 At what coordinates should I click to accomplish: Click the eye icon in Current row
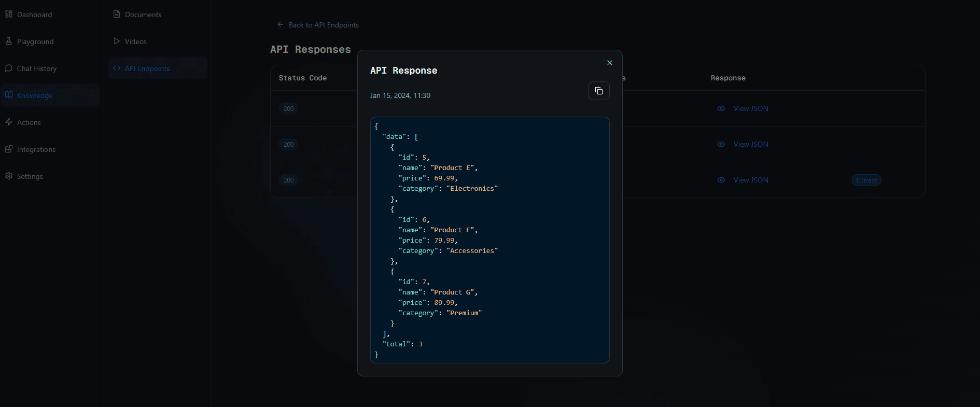[x=721, y=180]
